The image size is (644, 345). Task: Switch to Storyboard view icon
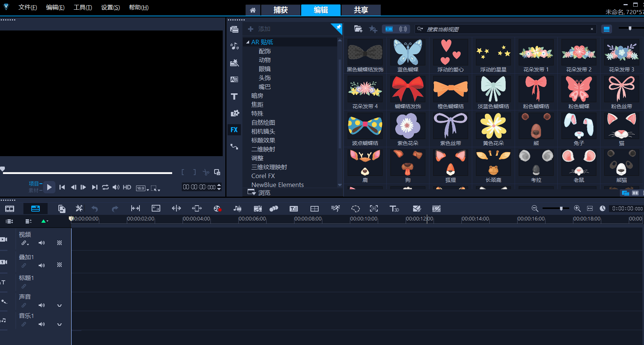10,209
